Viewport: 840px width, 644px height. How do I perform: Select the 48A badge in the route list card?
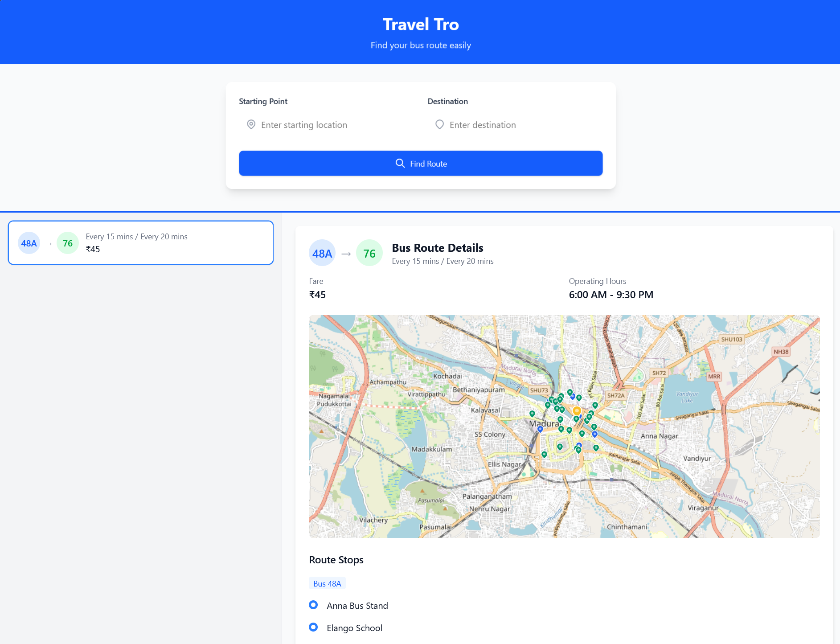point(29,243)
